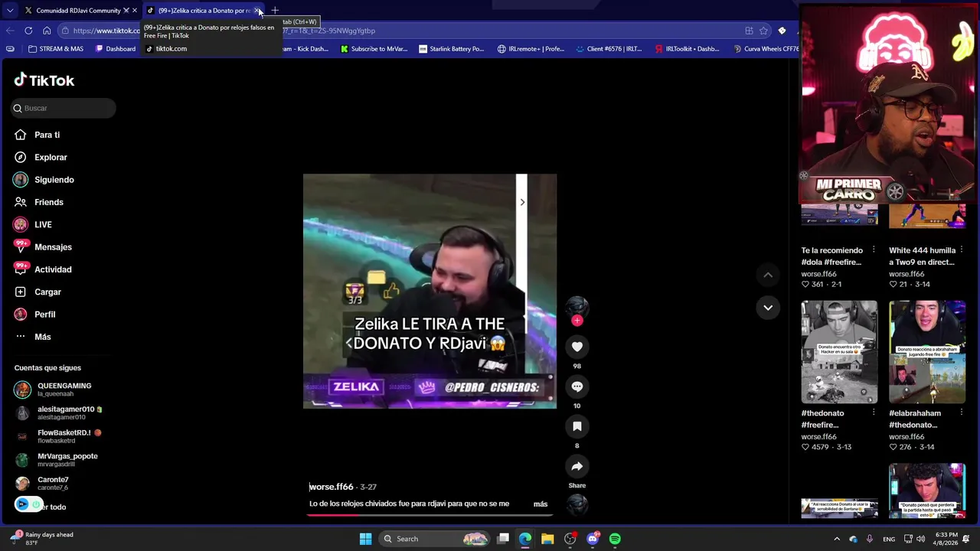
Task: Open QUEENGAMING followed account
Action: tap(64, 390)
